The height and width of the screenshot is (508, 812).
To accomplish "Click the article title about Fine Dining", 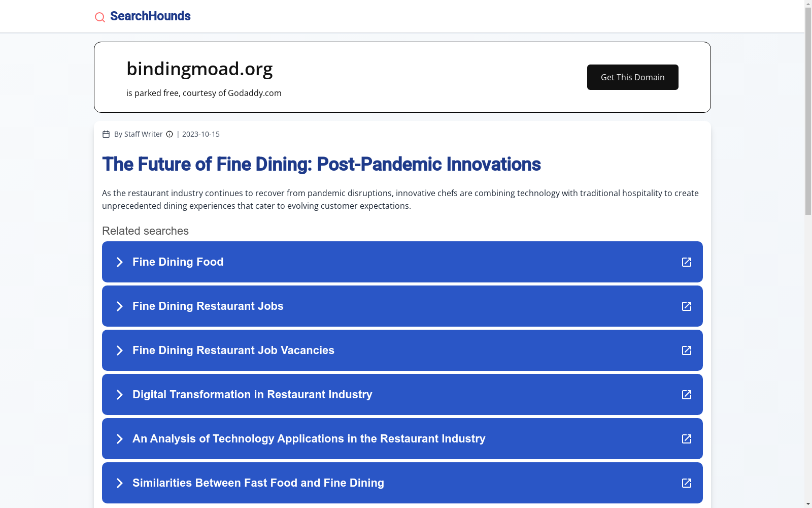I will pyautogui.click(x=321, y=164).
